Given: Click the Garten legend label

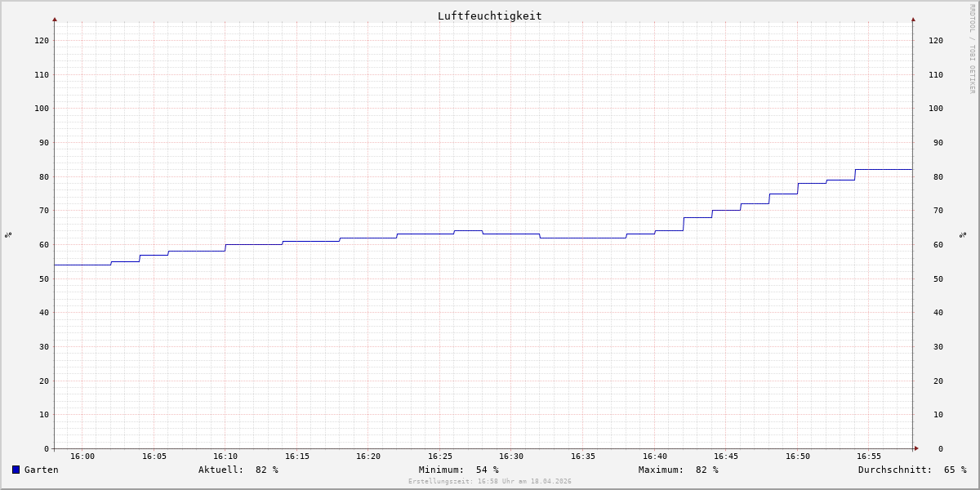Looking at the screenshot, I should (41, 470).
